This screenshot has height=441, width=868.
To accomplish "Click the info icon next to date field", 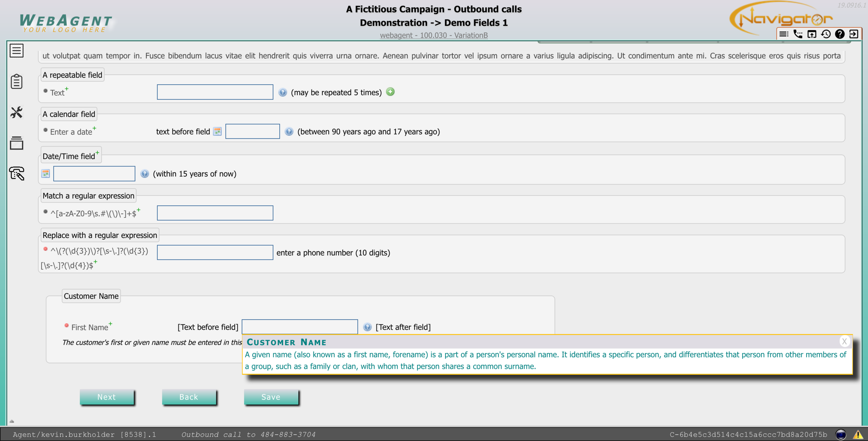I will point(289,131).
